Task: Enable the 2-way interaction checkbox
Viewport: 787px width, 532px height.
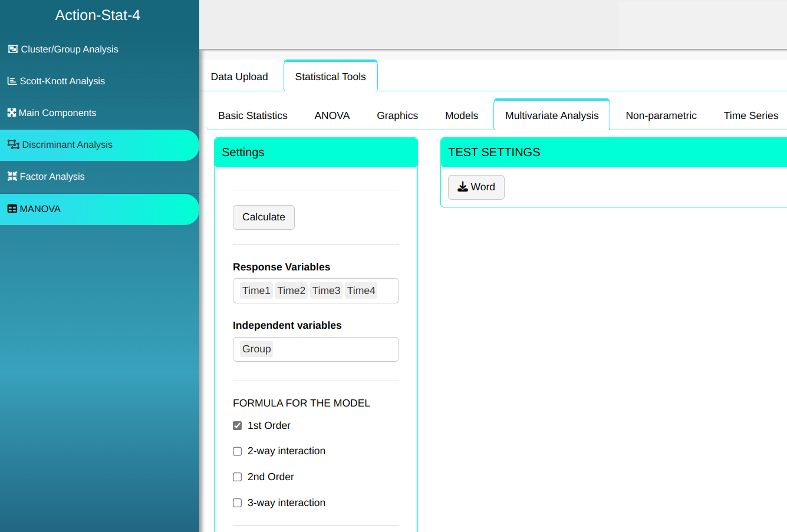Action: 238,451
